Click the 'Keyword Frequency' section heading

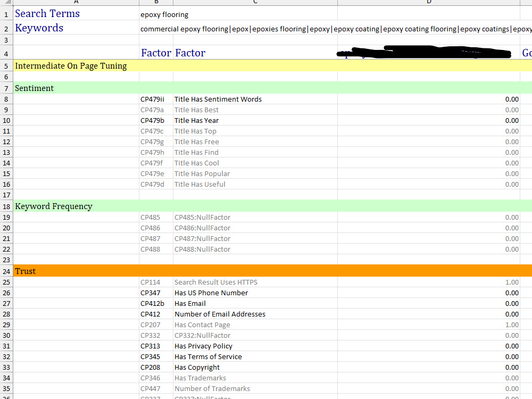76,206
